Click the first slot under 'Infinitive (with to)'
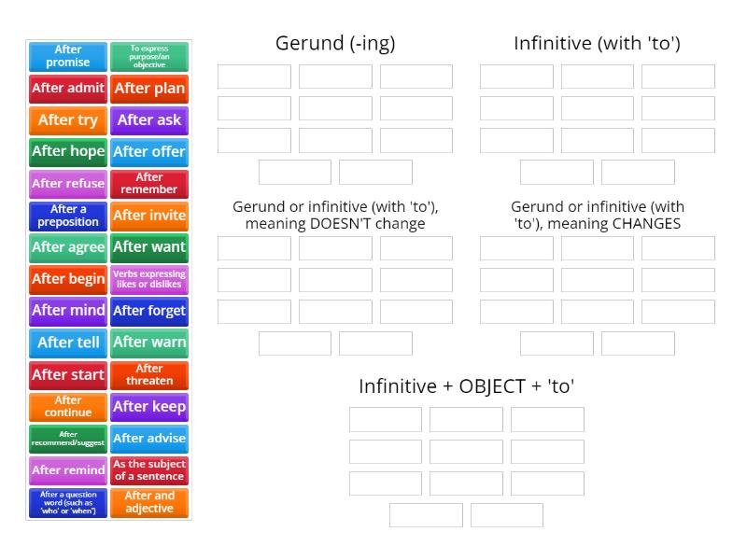Viewport: 747px width, 560px height. click(x=516, y=76)
